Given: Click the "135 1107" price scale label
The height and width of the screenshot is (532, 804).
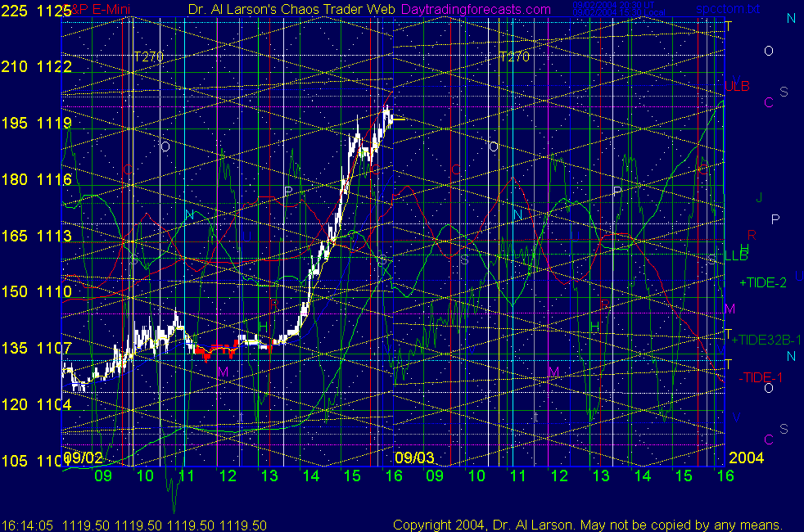Looking at the screenshot, I should tap(36, 348).
